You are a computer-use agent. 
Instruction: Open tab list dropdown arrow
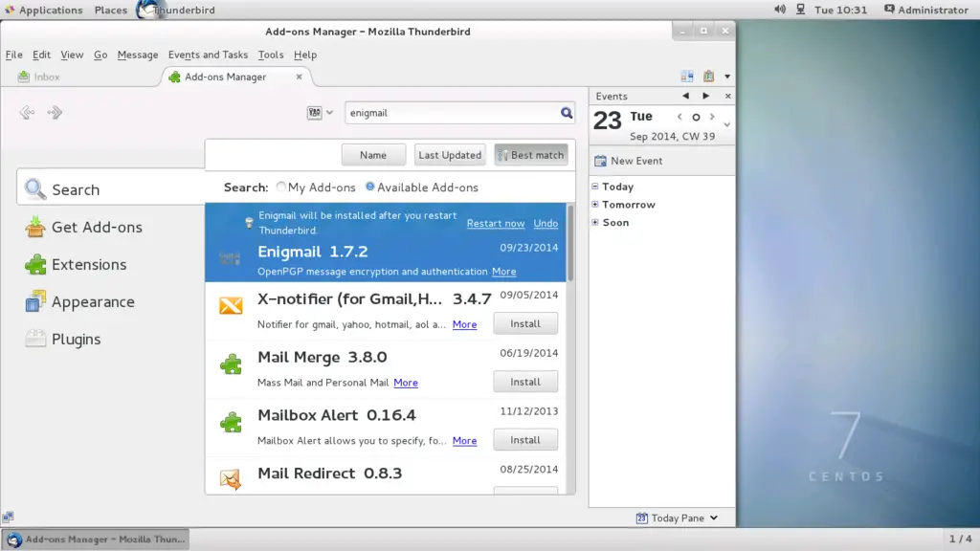[x=727, y=77]
